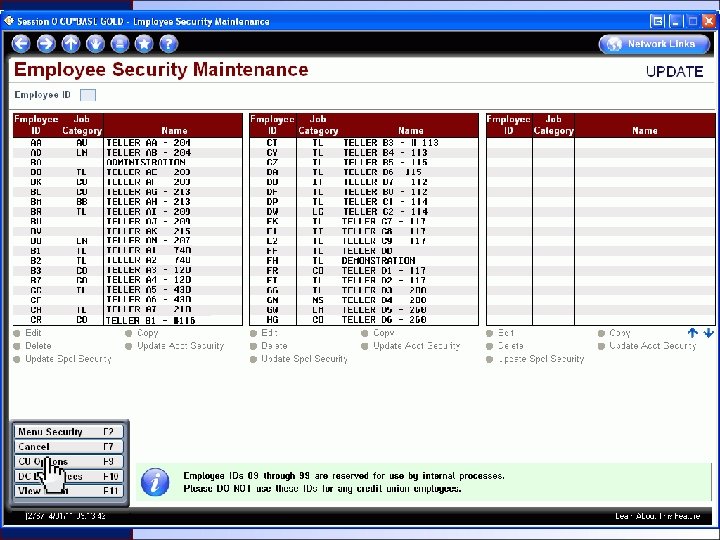This screenshot has width=720, height=540.
Task: Click the row with employee ID GN
Action: click(364, 300)
